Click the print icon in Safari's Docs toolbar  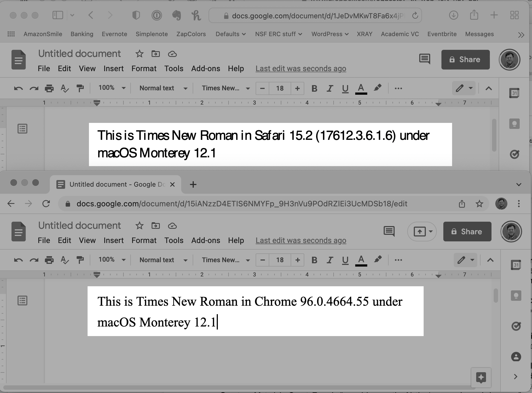(x=49, y=88)
